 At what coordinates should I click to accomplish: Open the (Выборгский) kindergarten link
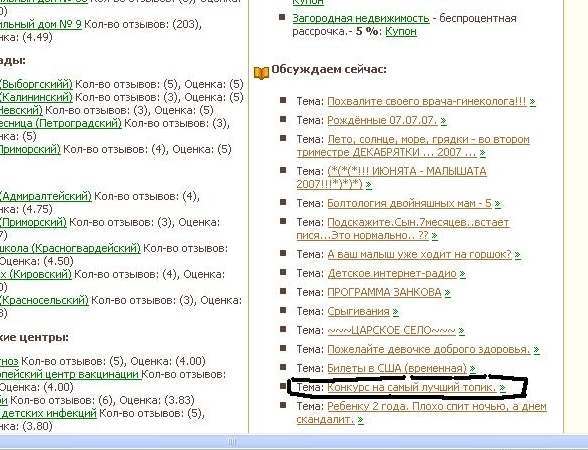[36, 84]
